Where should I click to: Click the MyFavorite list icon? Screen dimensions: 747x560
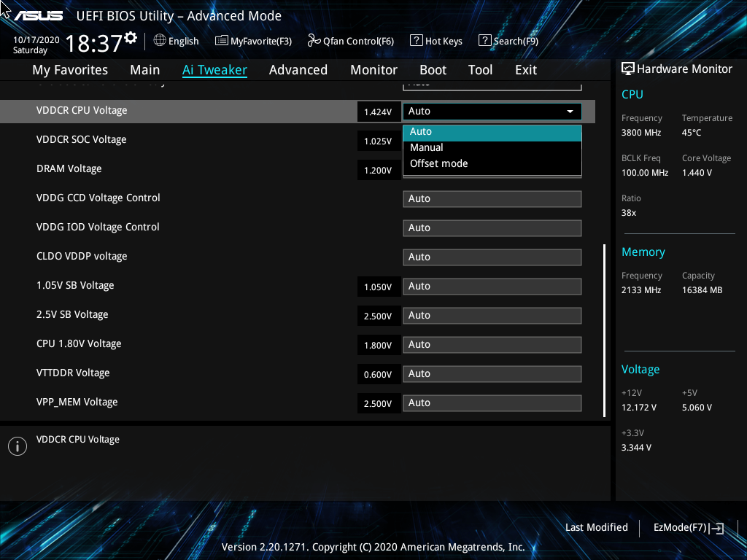[222, 41]
